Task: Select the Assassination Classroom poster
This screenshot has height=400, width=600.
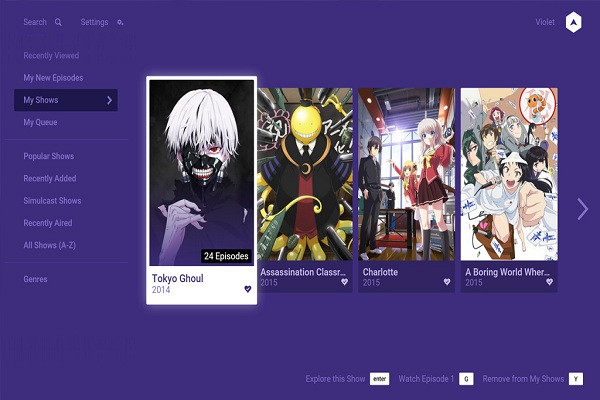Action: [305, 175]
